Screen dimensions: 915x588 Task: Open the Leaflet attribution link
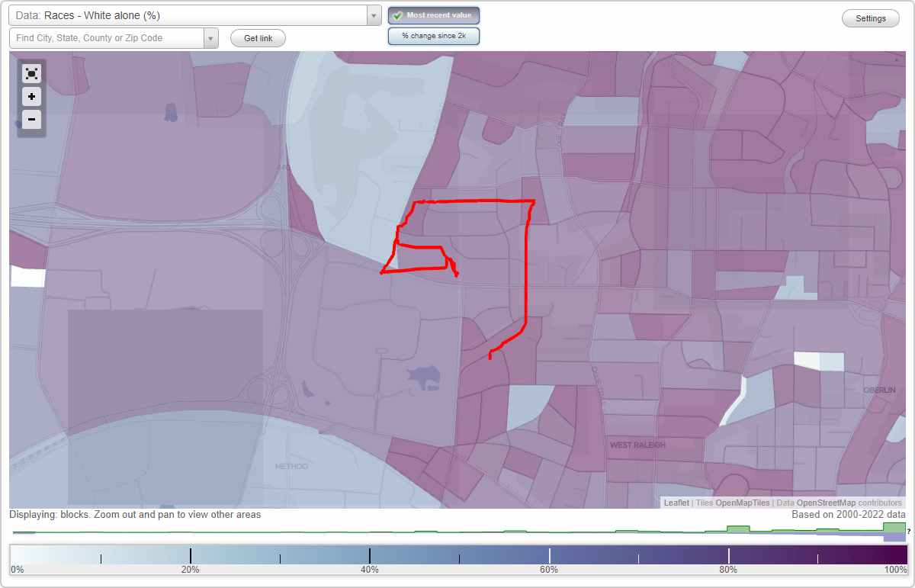pyautogui.click(x=676, y=503)
